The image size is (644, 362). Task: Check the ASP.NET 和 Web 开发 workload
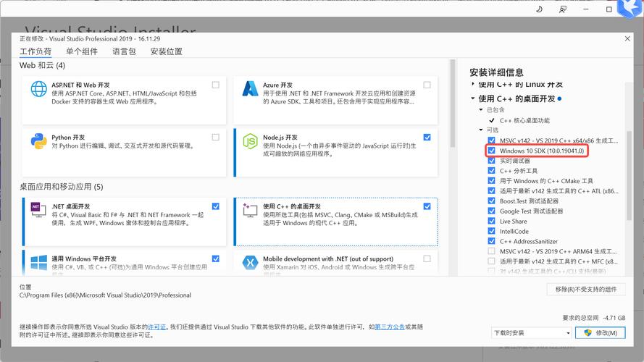(x=216, y=85)
